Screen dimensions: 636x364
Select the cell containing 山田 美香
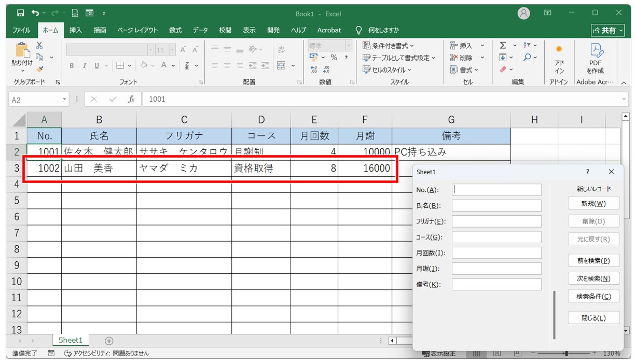click(x=99, y=168)
